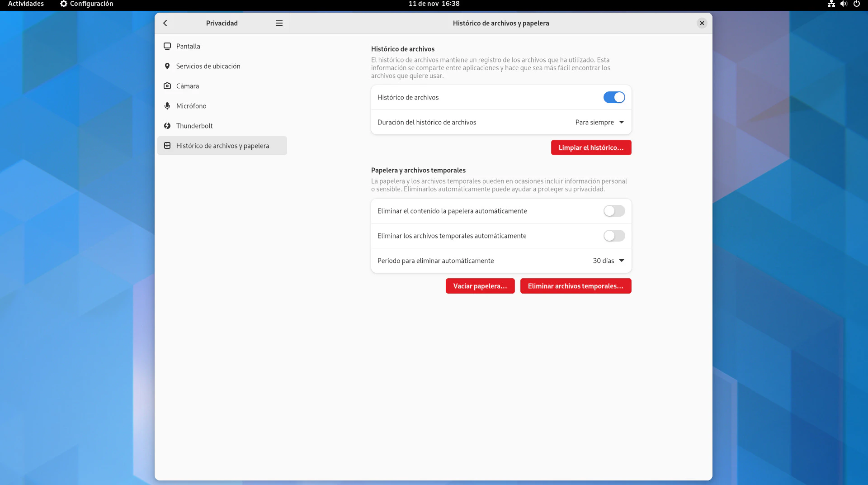Open the system power menu

click(856, 4)
